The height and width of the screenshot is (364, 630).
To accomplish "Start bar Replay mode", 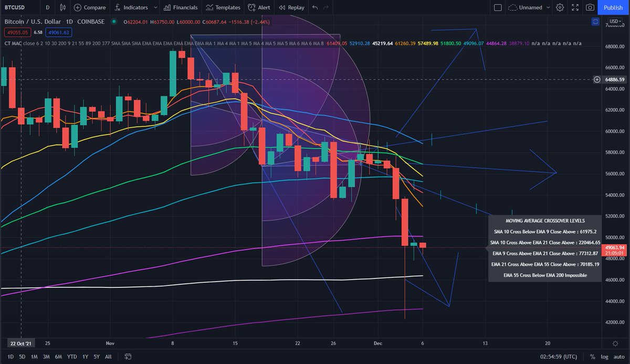I will point(291,7).
